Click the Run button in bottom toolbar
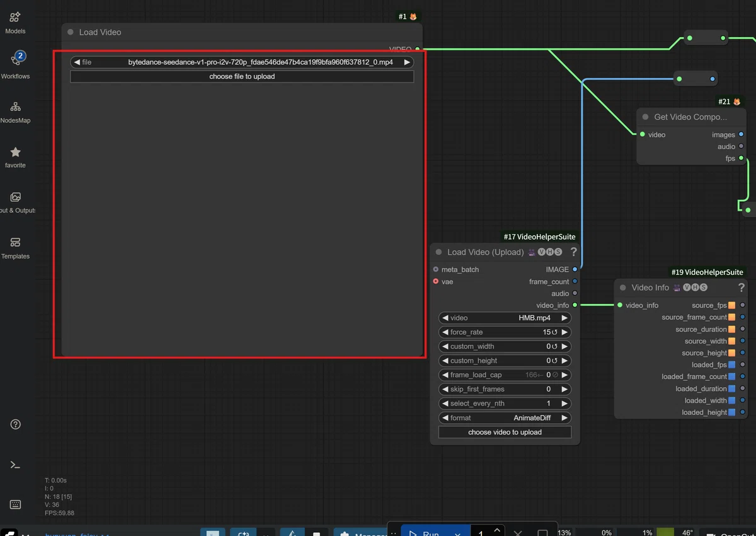756x536 pixels. click(424, 533)
